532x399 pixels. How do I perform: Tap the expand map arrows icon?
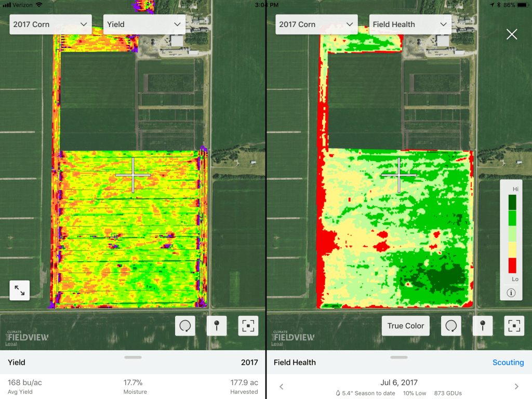(x=20, y=290)
